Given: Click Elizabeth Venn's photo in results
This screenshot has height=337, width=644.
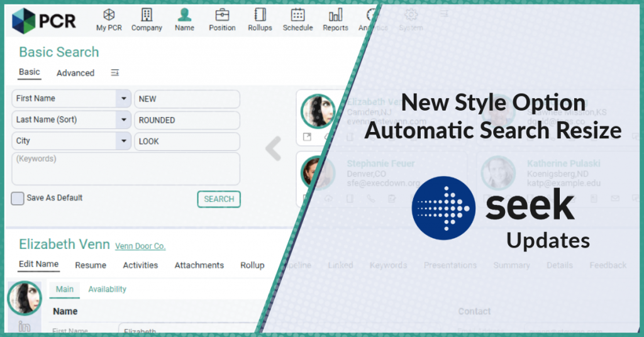Looking at the screenshot, I should (318, 111).
